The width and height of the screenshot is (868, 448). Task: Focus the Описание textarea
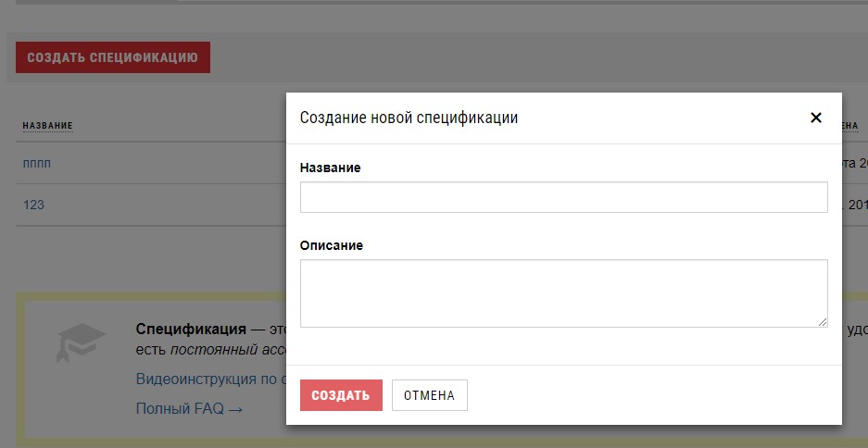point(563,292)
